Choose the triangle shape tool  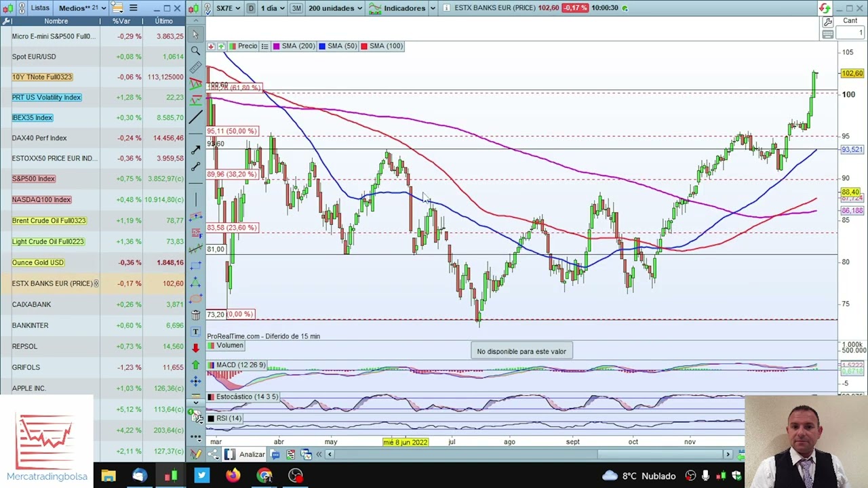point(195,282)
